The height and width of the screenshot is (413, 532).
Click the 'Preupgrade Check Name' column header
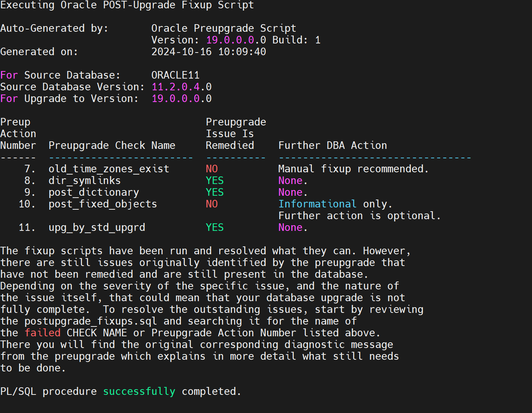112,145
